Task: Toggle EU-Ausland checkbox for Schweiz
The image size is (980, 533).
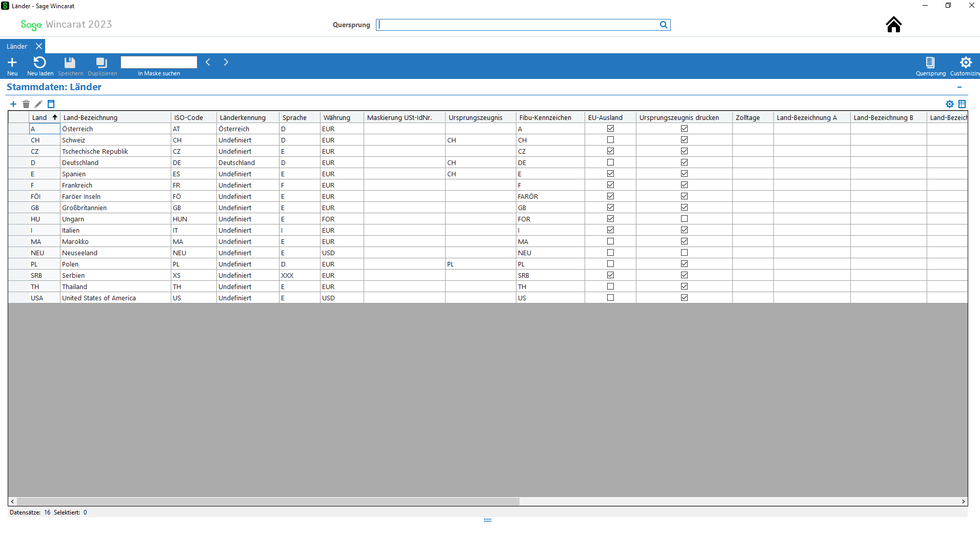Action: click(610, 140)
